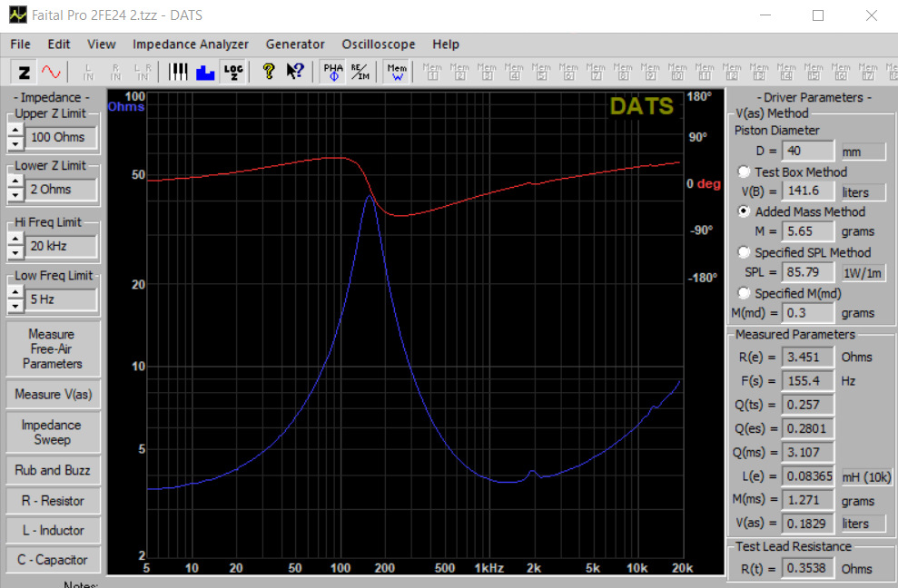Toggle the LOG Z scale icon
The height and width of the screenshot is (588, 898).
(233, 73)
